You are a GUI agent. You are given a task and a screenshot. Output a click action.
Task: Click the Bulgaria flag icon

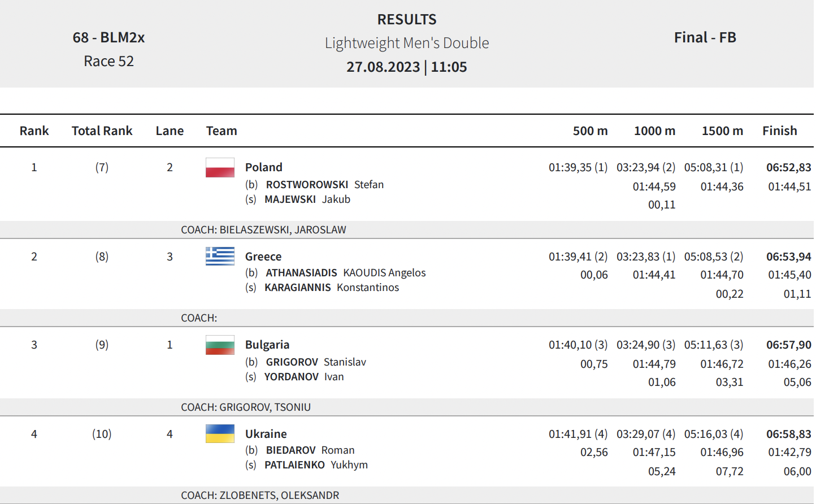pyautogui.click(x=220, y=345)
